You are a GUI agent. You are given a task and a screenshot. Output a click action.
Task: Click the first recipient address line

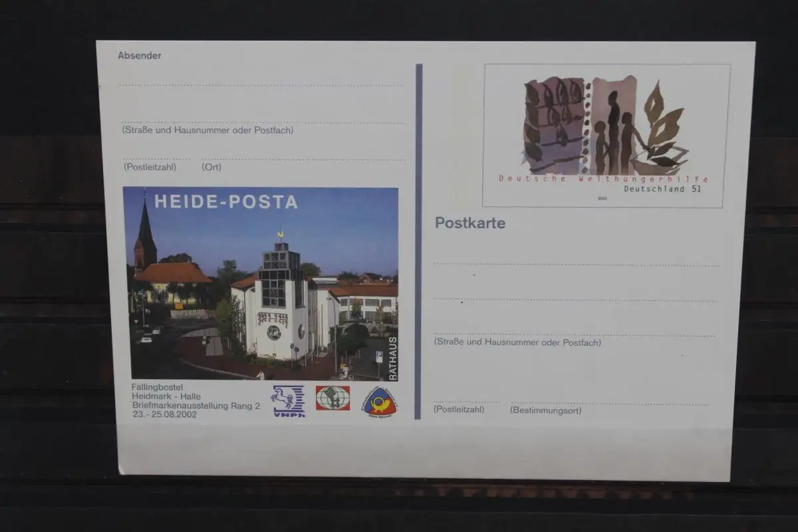click(x=576, y=265)
